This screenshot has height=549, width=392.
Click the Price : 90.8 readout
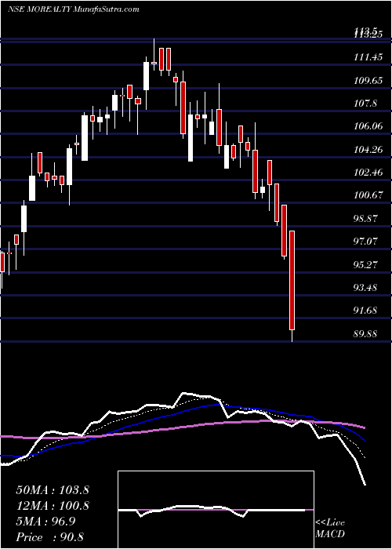[49, 537]
